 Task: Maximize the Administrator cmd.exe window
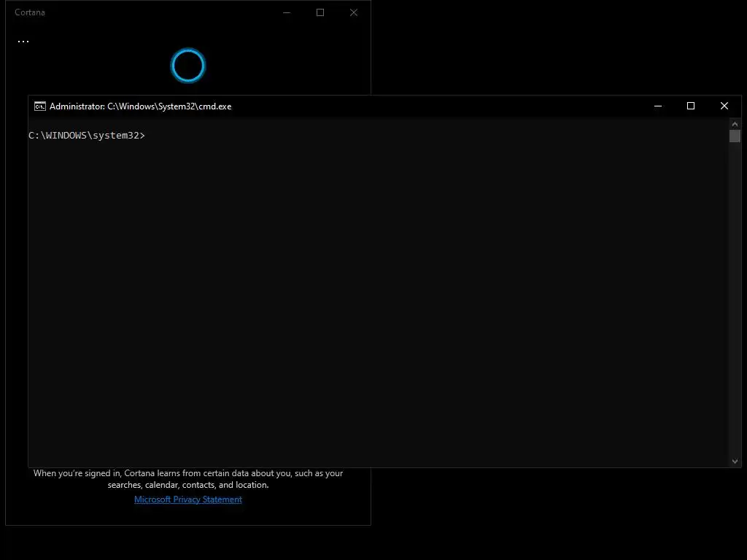691,106
